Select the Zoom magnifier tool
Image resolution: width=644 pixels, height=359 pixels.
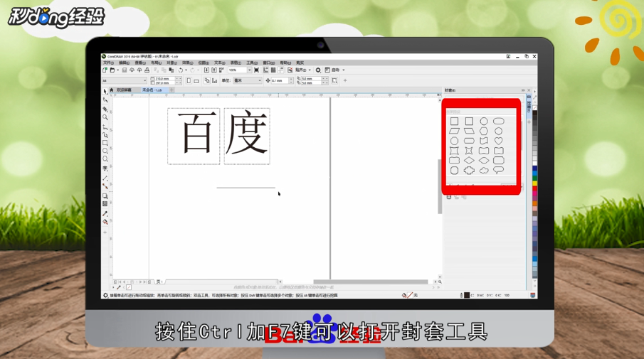pyautogui.click(x=105, y=117)
